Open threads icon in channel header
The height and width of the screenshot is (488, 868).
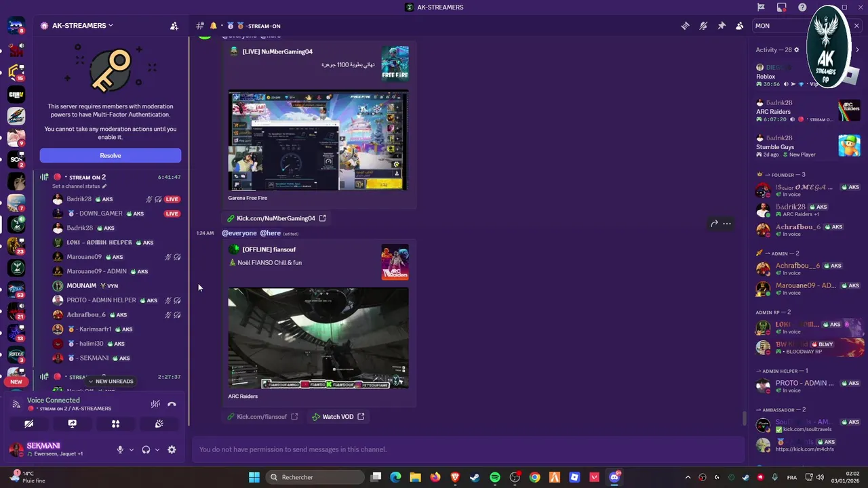[686, 26]
